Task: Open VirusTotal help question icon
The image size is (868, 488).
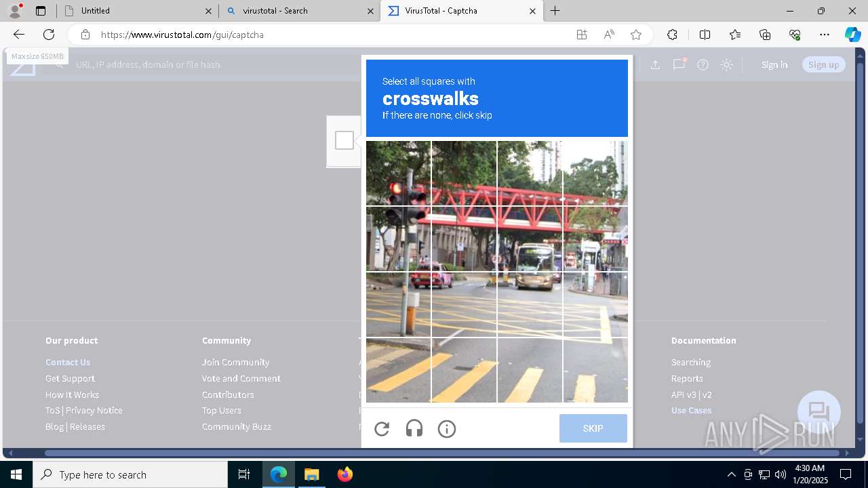Action: pyautogui.click(x=703, y=64)
